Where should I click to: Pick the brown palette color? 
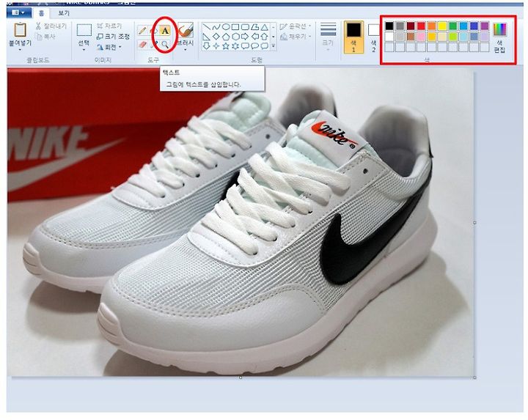(x=411, y=37)
